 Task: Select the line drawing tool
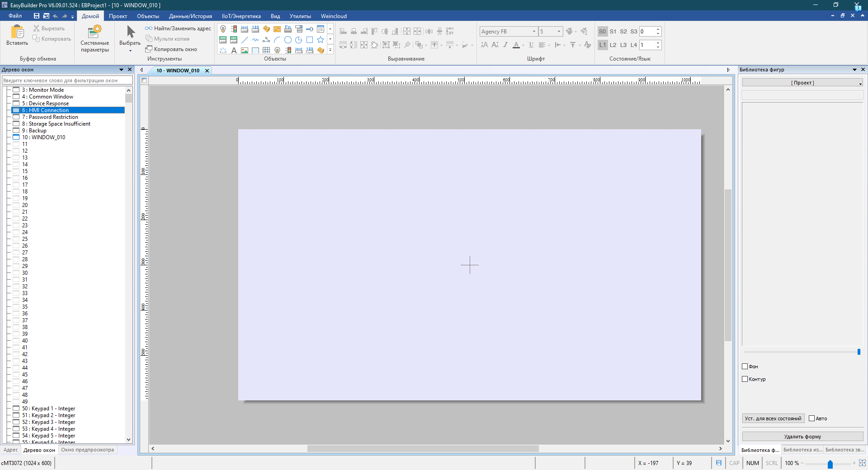point(245,40)
